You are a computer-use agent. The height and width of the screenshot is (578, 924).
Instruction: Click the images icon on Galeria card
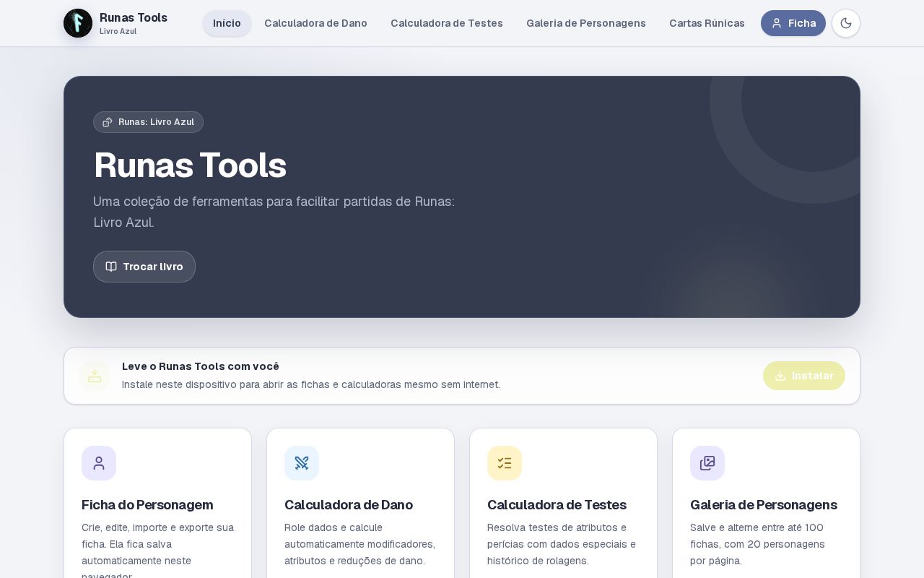707,463
